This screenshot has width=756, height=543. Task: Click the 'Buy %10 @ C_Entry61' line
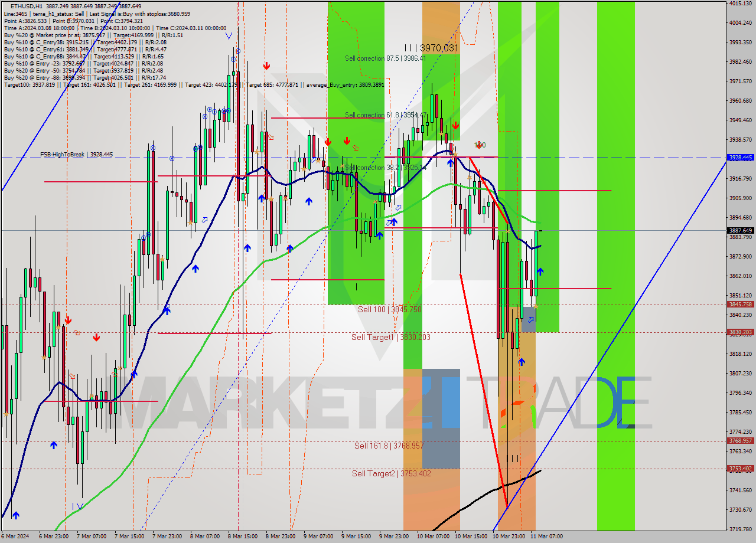[x=85, y=49]
